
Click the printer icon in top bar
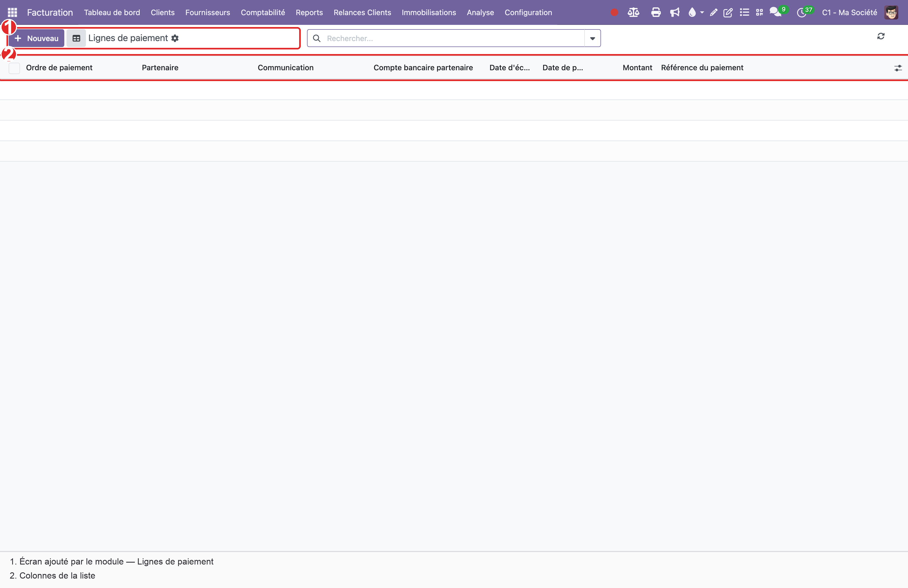tap(656, 13)
